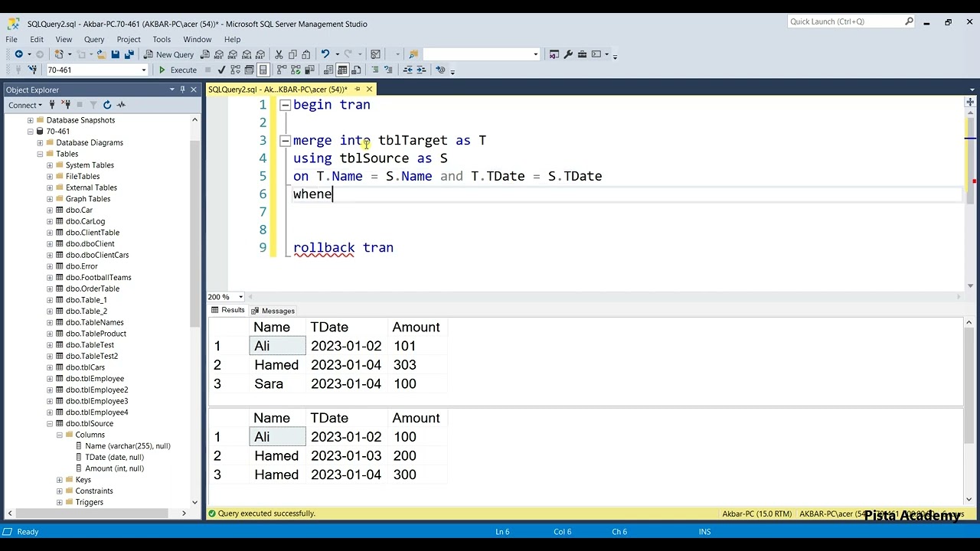Click the Paste icon in toolbar
The width and height of the screenshot is (980, 551).
point(306,54)
